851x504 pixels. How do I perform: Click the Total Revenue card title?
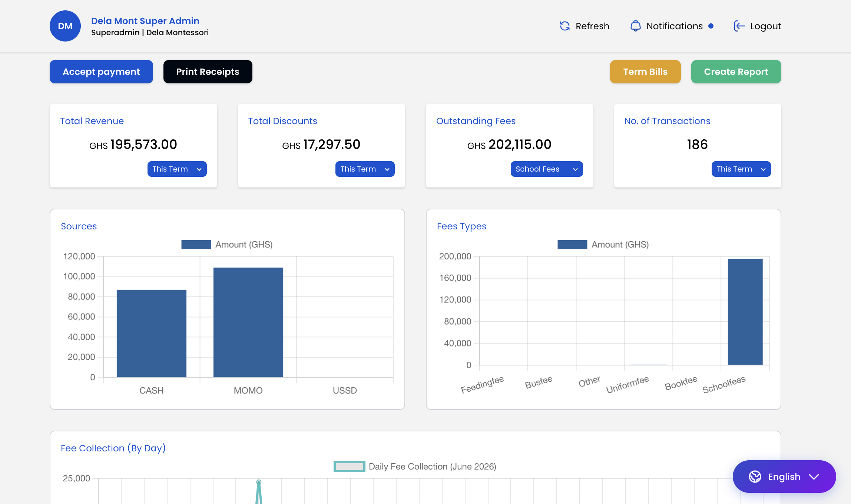point(92,121)
